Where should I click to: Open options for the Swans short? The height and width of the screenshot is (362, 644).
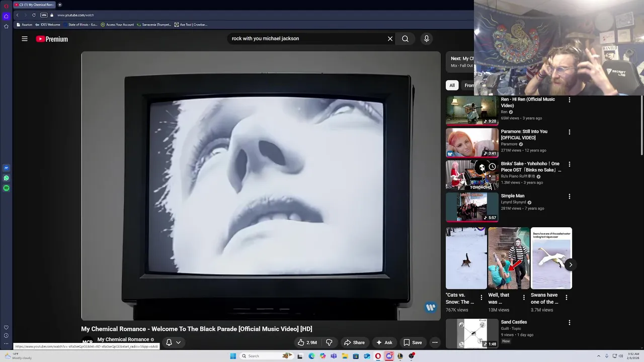567,298
